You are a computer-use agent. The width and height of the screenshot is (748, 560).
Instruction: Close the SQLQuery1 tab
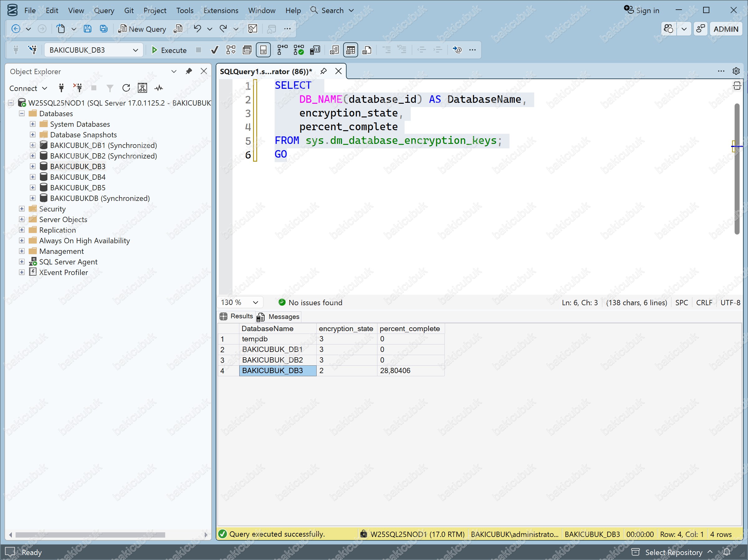pos(338,71)
